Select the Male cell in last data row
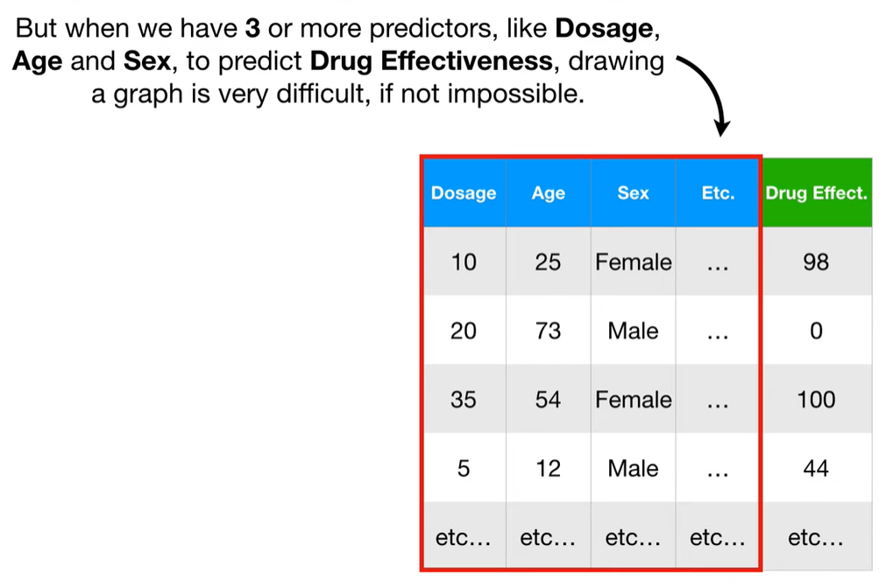 point(633,468)
